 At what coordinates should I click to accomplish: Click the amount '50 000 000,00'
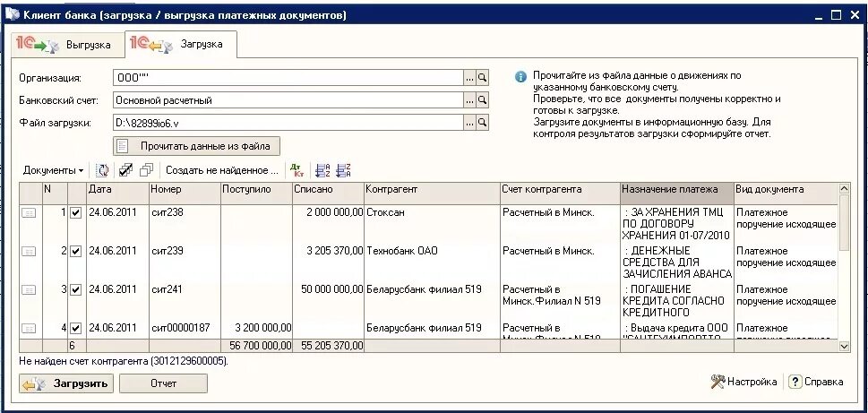(332, 289)
